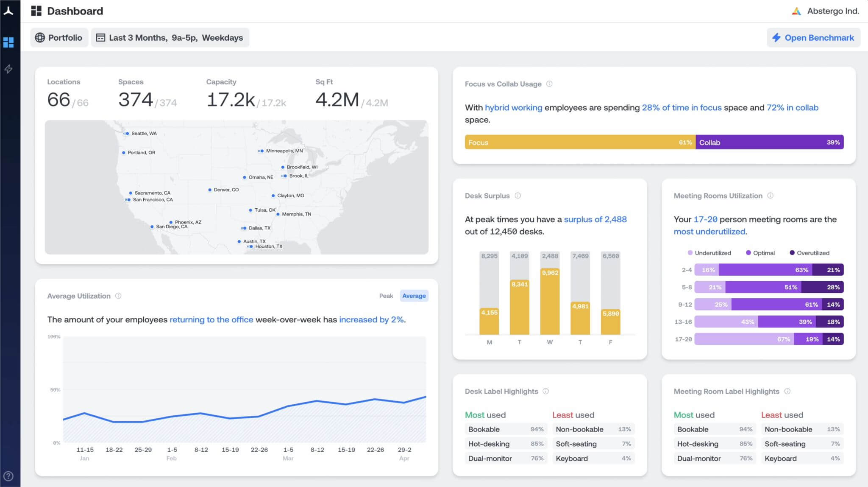Click info icon next to Focus vs Collab Usage

pyautogui.click(x=549, y=84)
